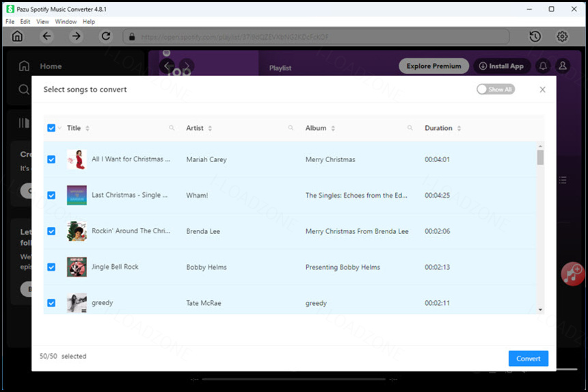The height and width of the screenshot is (392, 588).
Task: Open the View menu
Action: (x=42, y=22)
